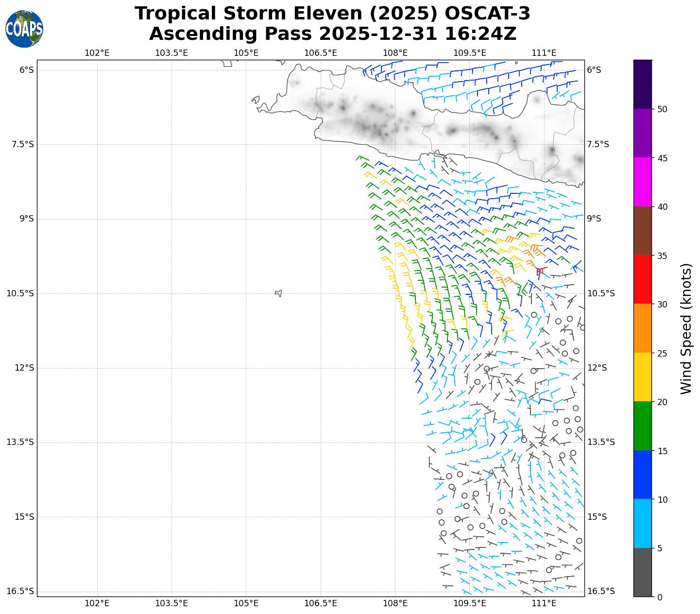Click the bottom-axis 108°E longitude label
This screenshot has width=700, height=614.
tap(395, 603)
